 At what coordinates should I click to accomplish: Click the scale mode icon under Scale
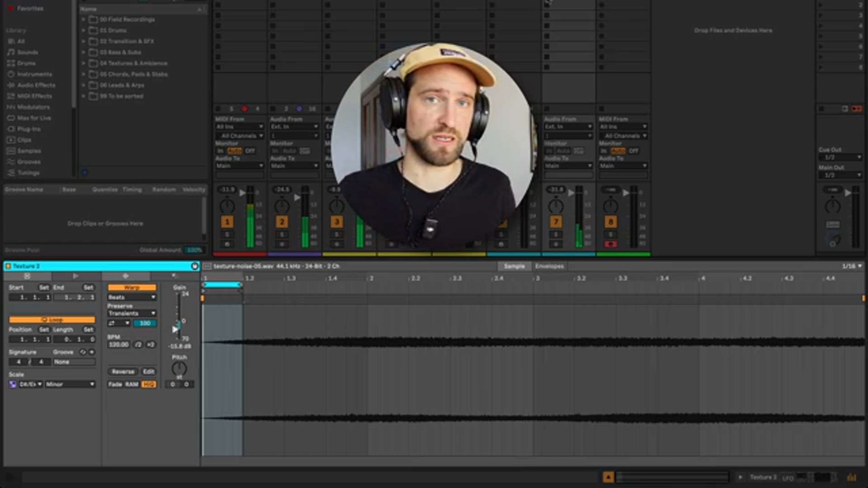[x=13, y=384]
